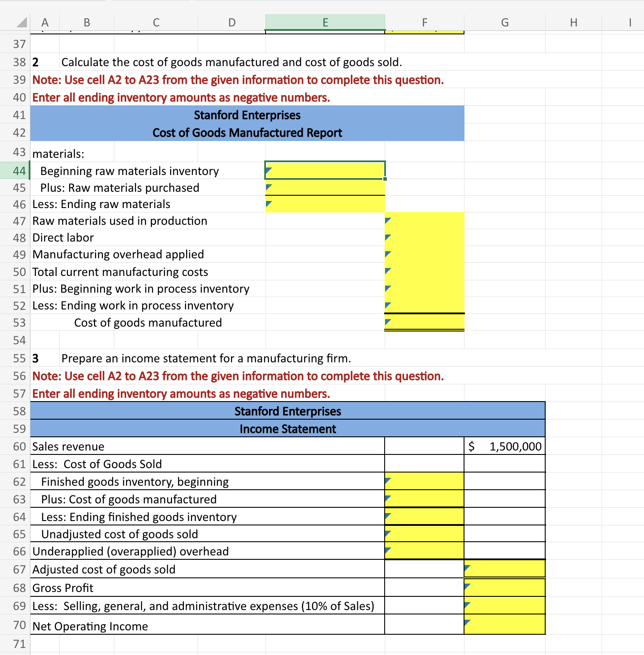Click the yellow cell for Raw materials purchased
This screenshot has width=644, height=655.
tap(325, 187)
